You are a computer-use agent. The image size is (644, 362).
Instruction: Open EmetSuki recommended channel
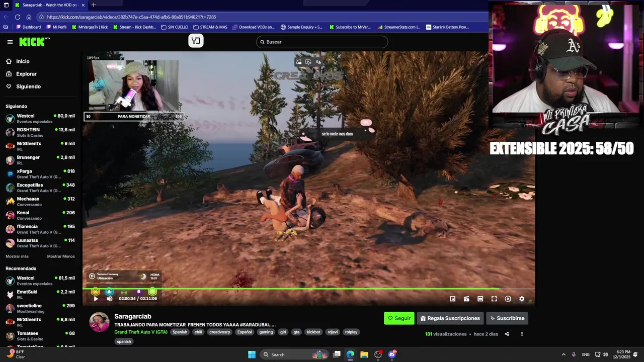tap(40, 294)
